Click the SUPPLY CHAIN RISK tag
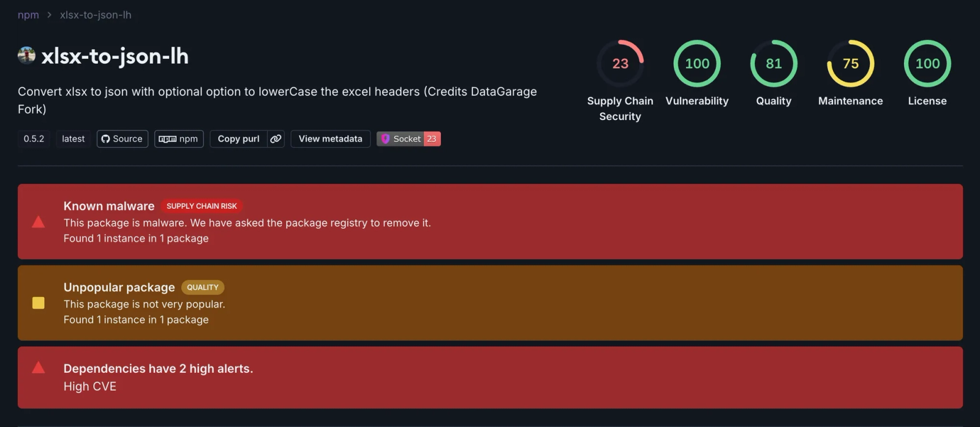980x427 pixels. (x=202, y=206)
